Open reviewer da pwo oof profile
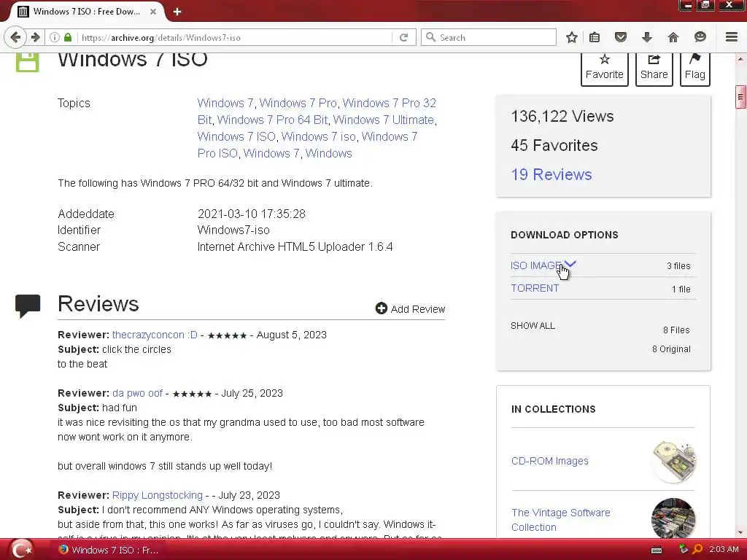Image resolution: width=747 pixels, height=560 pixels. (137, 393)
